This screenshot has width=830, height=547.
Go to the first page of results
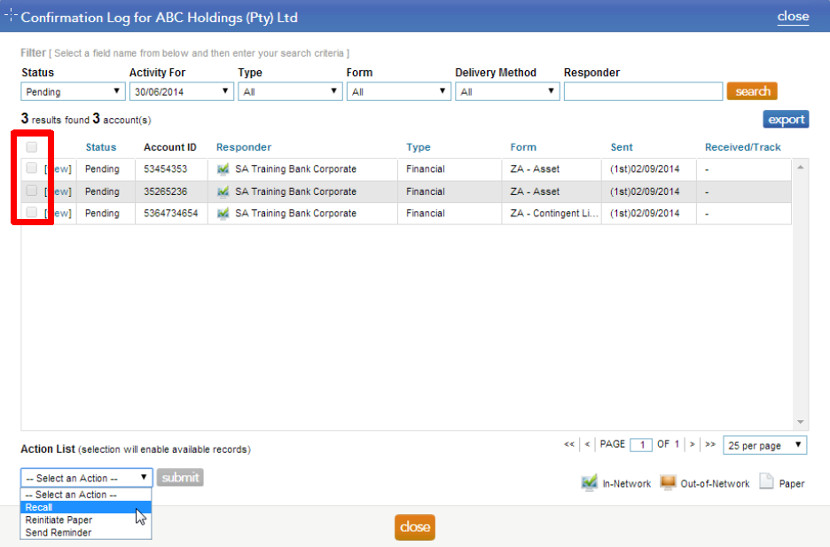(569, 444)
